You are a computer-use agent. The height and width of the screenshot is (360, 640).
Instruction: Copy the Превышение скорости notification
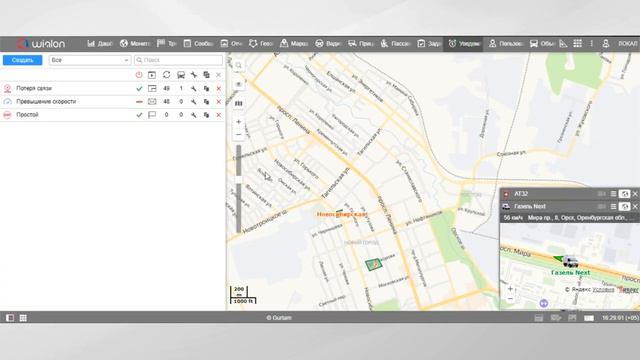pos(207,102)
